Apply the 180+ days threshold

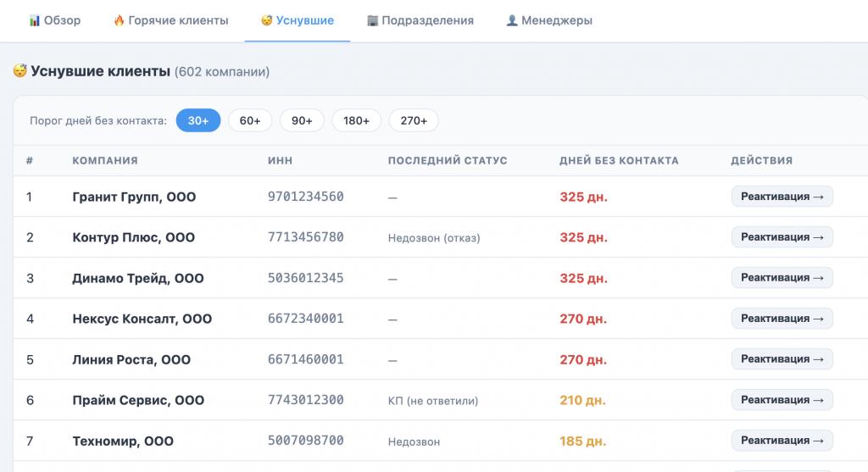point(357,120)
